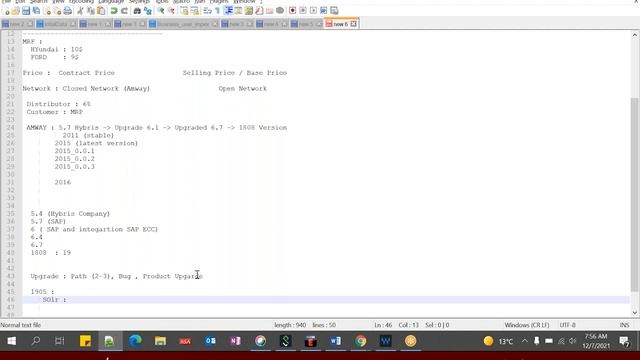Toggle file monitoring eye icon

pyautogui.click(x=280, y=11)
